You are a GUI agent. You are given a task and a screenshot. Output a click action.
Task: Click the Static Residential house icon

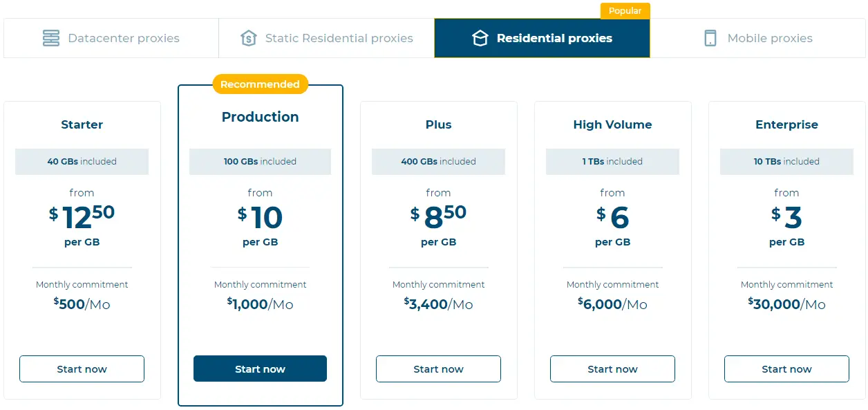(248, 38)
